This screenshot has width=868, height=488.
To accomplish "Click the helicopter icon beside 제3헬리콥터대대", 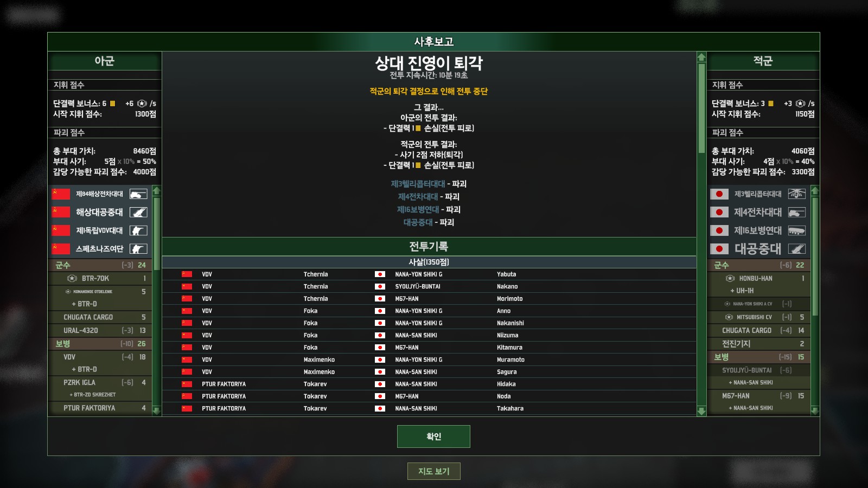I will coord(796,194).
